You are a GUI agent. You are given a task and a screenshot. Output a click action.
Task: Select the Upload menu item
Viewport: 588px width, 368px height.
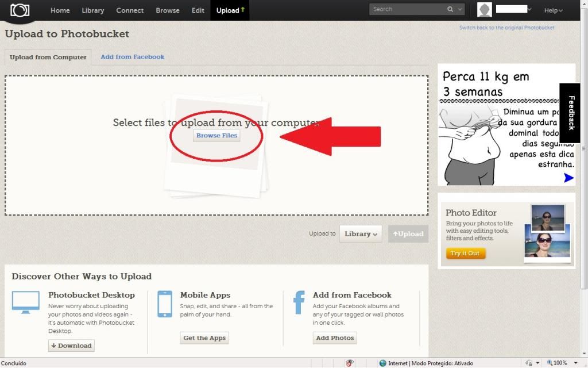[x=230, y=10]
